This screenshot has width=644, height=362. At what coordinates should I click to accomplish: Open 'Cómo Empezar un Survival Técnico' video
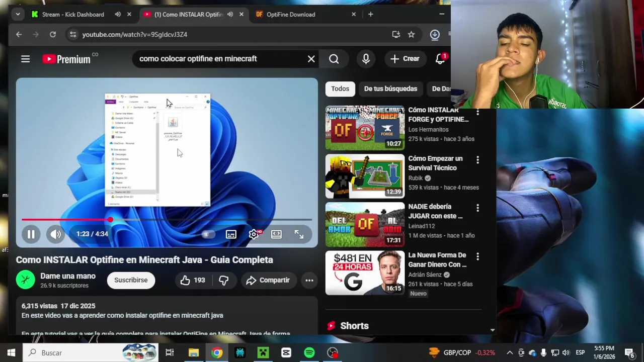(x=365, y=176)
